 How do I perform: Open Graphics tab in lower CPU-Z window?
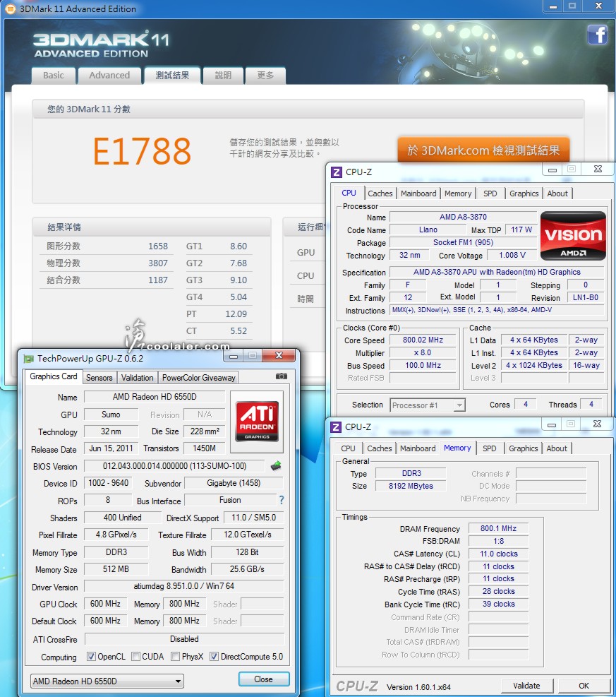pyautogui.click(x=523, y=448)
